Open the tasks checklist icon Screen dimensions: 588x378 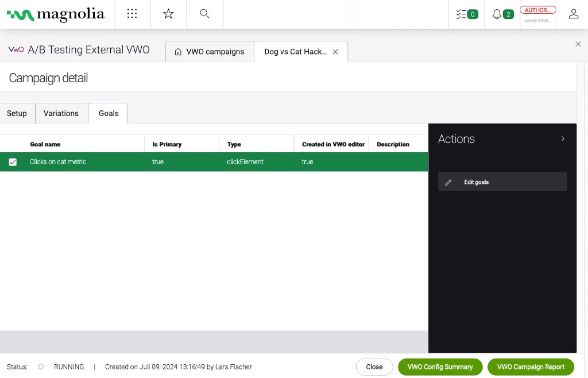466,14
